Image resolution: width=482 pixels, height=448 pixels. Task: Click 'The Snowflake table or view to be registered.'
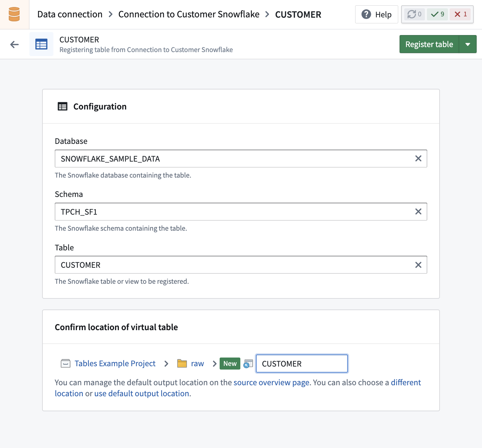point(122,281)
